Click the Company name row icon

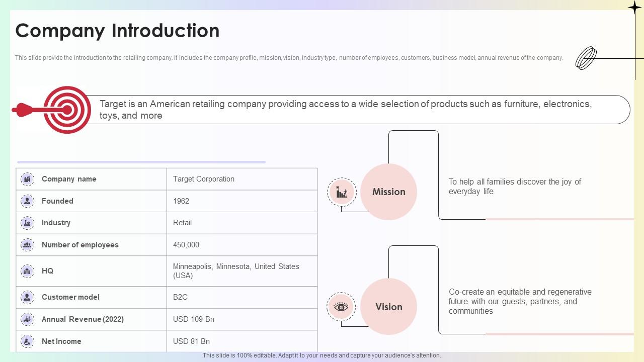(27, 179)
